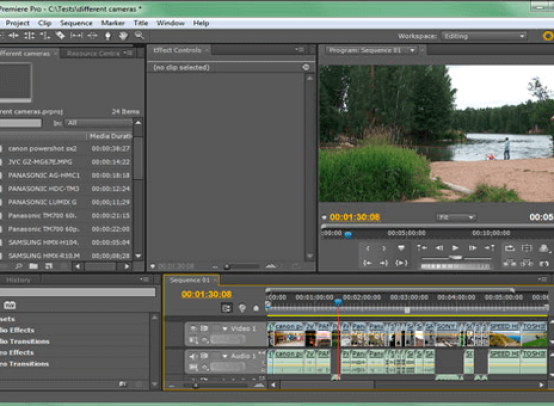Switch to the History tab
The width and height of the screenshot is (554, 406).
click(18, 280)
